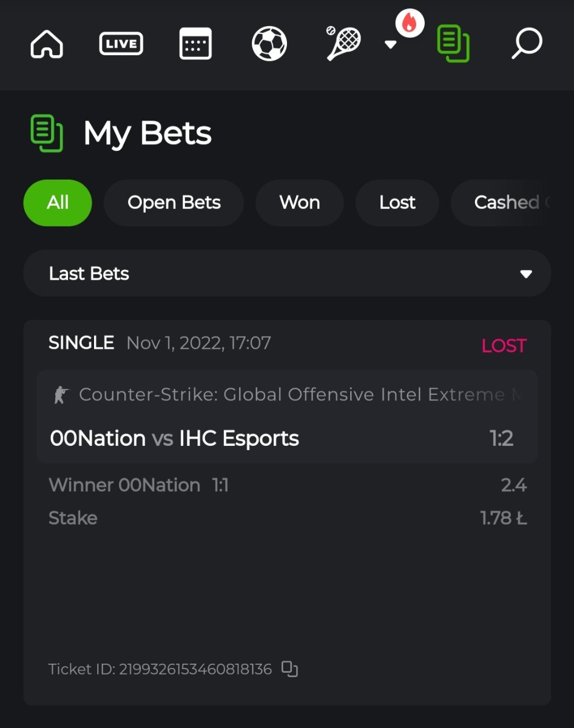Click the Last Bets dropdown arrow

click(525, 274)
